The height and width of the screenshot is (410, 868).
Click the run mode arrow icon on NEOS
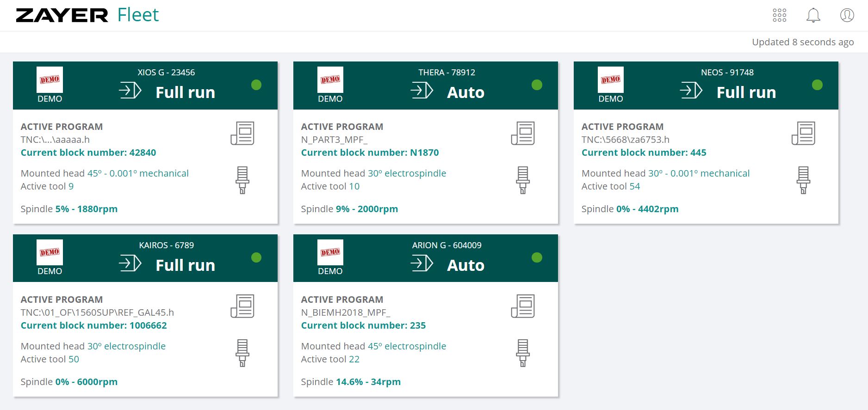pyautogui.click(x=691, y=91)
